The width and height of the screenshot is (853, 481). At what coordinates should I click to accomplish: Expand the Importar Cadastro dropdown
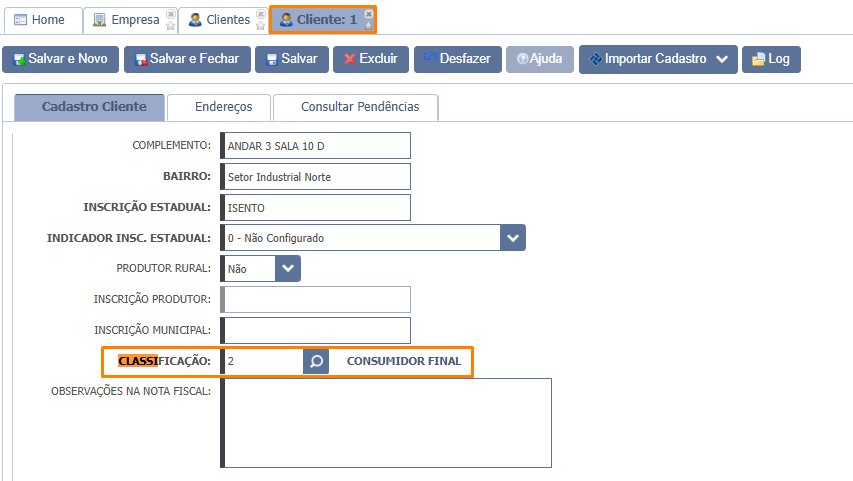pyautogui.click(x=721, y=59)
